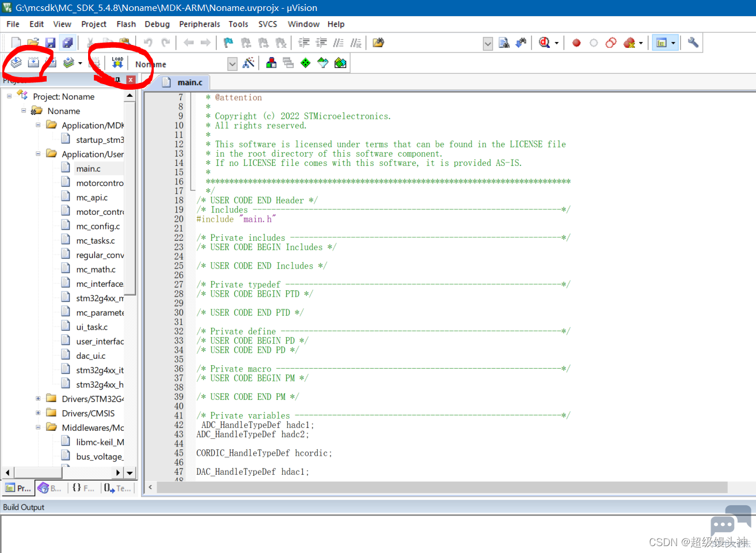
Task: Open Manage Run-Time Environment green diamond icon
Action: (306, 63)
